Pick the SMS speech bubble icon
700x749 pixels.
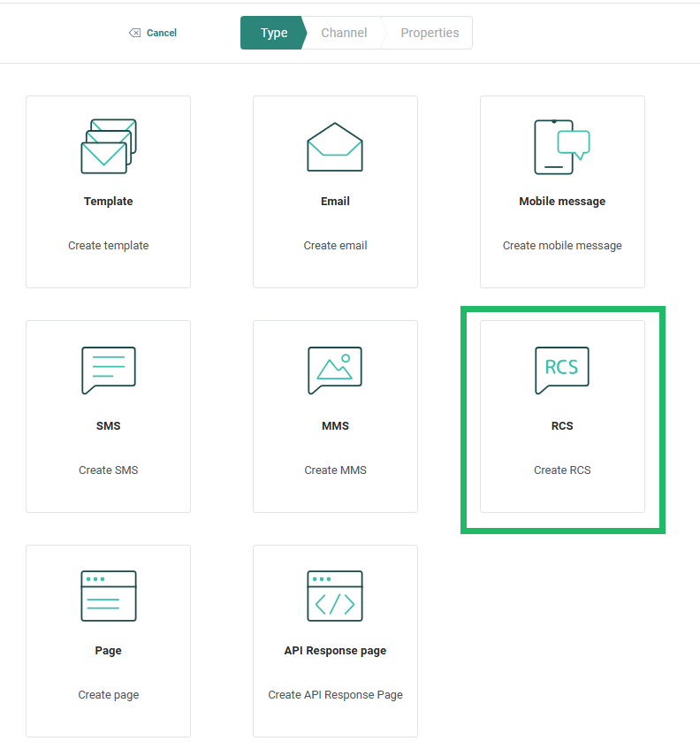coord(108,371)
